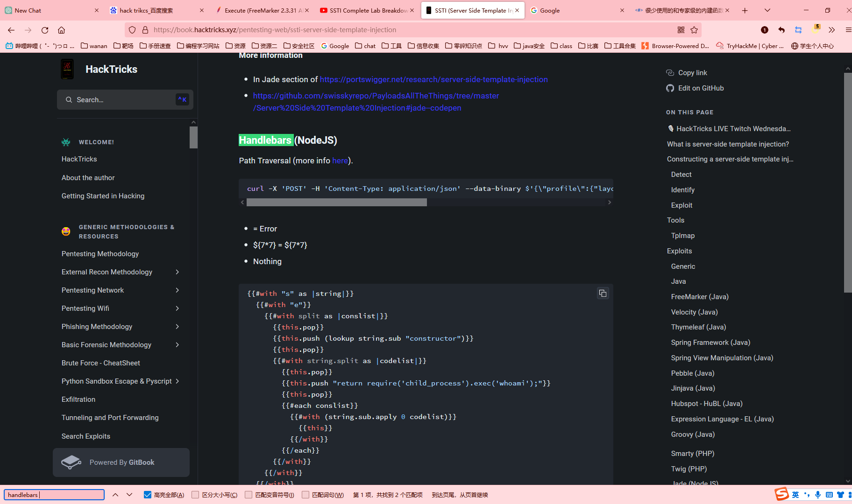Go back to previous page
The height and width of the screenshot is (504, 852).
point(11,30)
